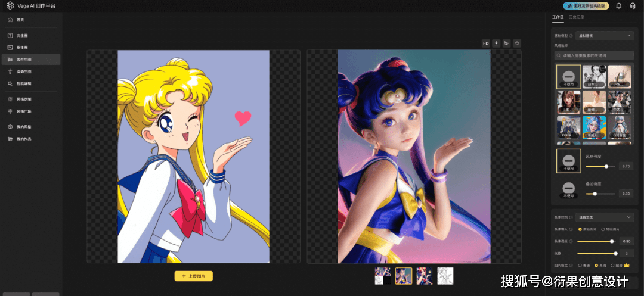Click the style keyword search field
Screen dimensions: 644x296
(x=595, y=55)
